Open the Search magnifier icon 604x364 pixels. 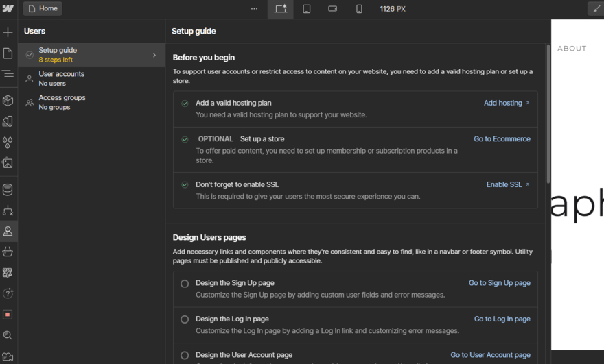pos(8,335)
